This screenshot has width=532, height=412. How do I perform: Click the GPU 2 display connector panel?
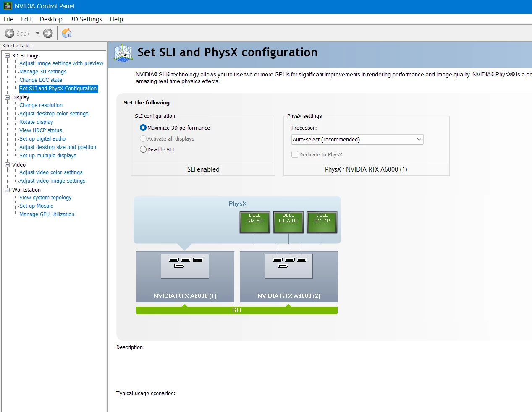288,266
